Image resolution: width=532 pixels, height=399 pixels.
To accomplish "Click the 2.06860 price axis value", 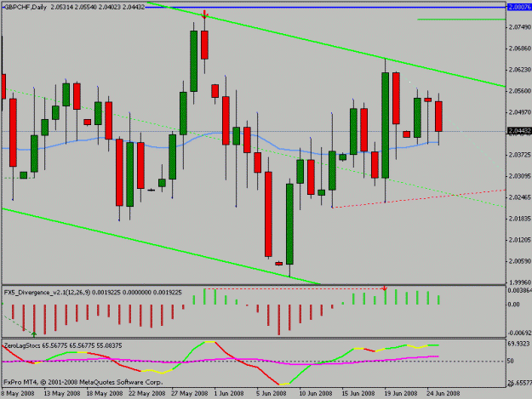I will (520, 48).
